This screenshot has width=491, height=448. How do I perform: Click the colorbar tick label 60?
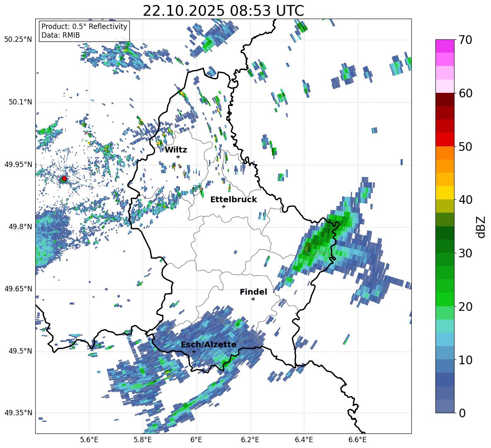pos(465,93)
